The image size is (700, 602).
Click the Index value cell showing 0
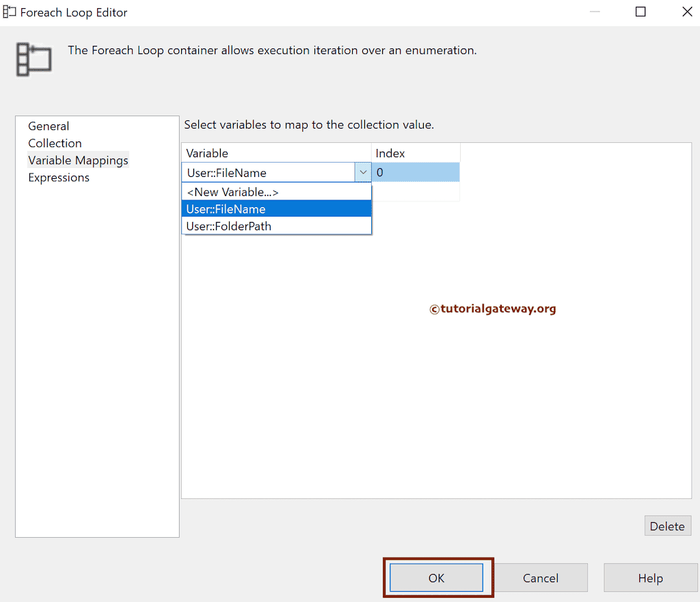point(416,172)
